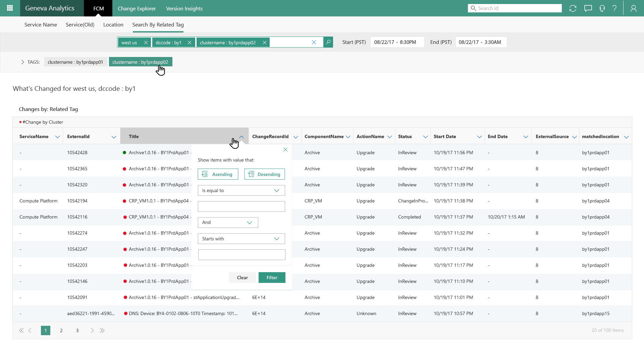Remove the 'west us' tag chip
The height and width of the screenshot is (362, 644).
[x=146, y=43]
